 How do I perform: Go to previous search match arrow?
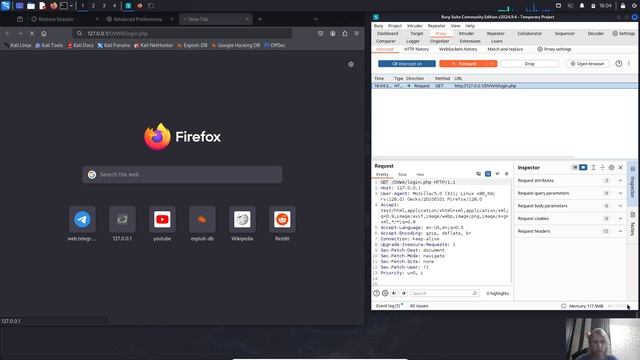(394, 293)
